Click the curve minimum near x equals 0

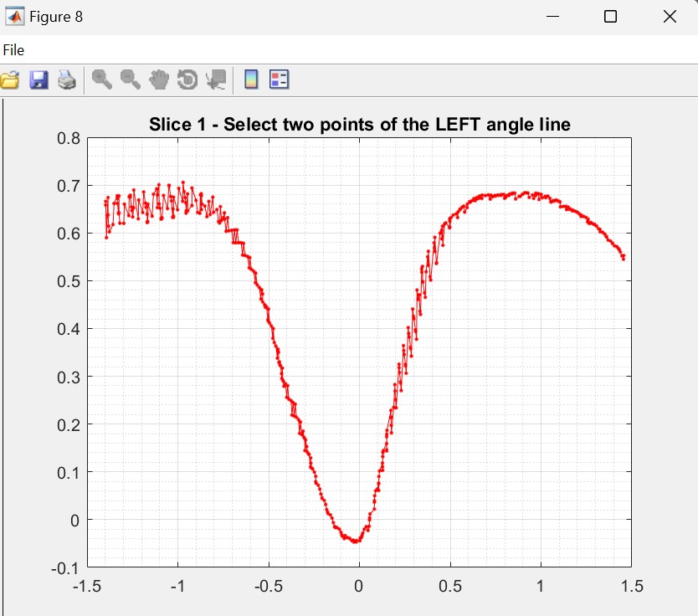(x=356, y=542)
